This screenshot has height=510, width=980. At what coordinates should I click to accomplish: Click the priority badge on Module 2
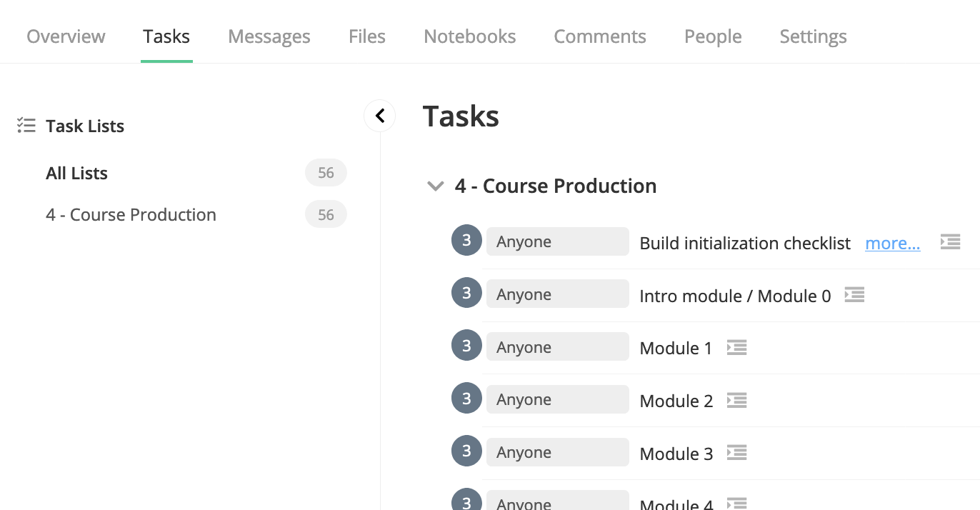click(x=466, y=398)
